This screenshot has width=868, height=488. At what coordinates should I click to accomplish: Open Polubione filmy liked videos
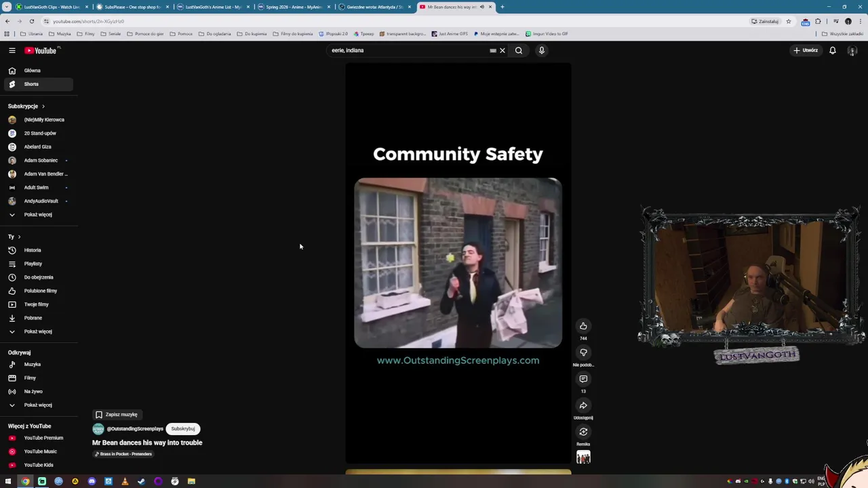39,291
